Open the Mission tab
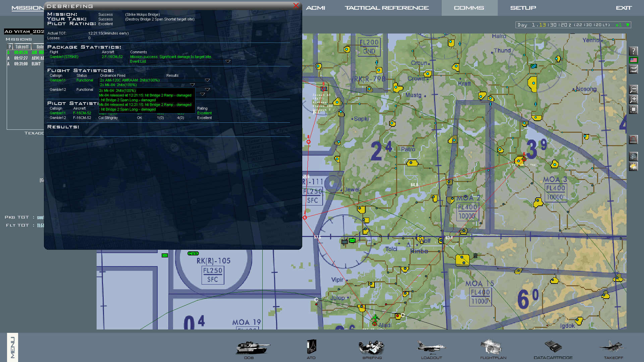Viewport: 644px width, 362px height. pyautogui.click(x=28, y=8)
